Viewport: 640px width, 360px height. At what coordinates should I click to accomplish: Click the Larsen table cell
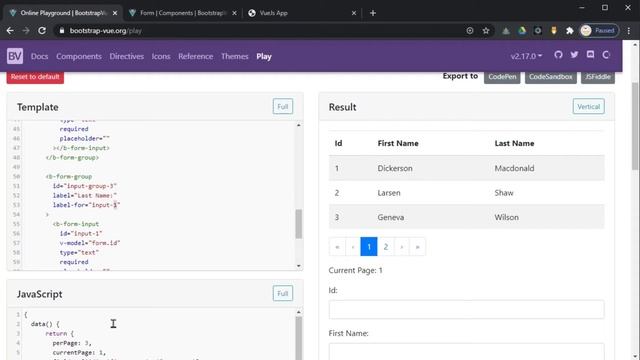tap(389, 193)
